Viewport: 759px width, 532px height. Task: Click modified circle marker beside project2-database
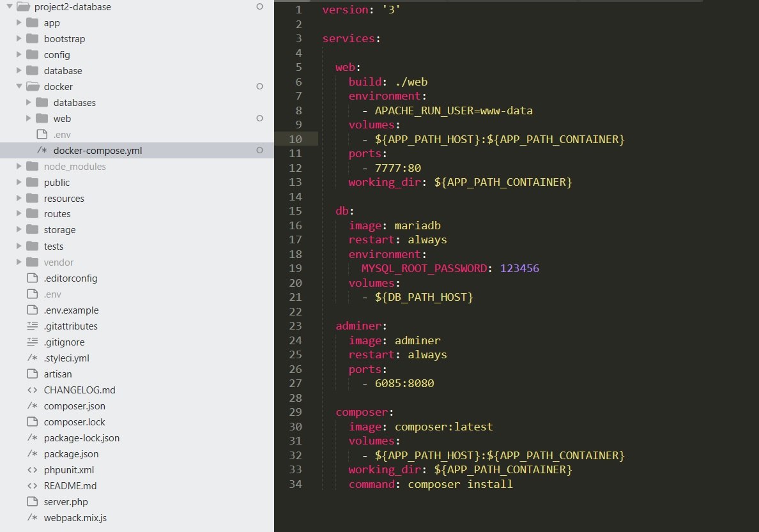[259, 7]
